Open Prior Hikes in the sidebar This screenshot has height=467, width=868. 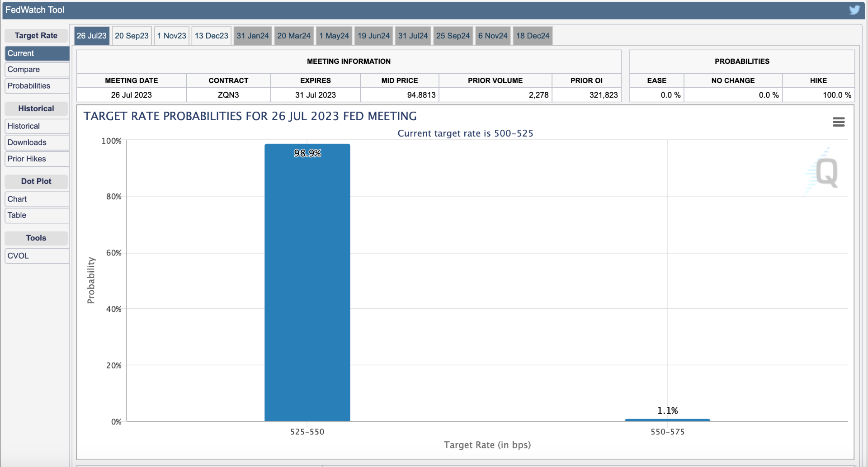pyautogui.click(x=37, y=159)
